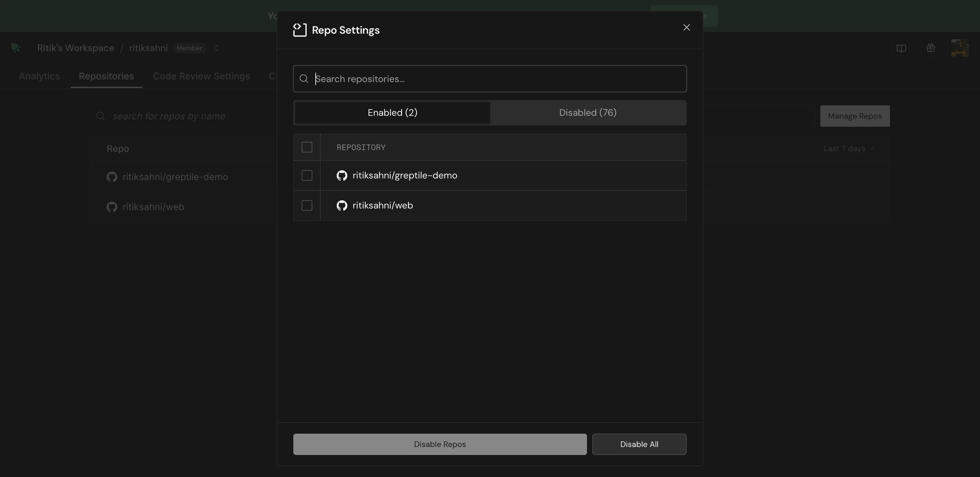Viewport: 980px width, 477px height.
Task: Click the GitHub icon beside ritiksahni/greptile-demo
Action: (x=341, y=175)
